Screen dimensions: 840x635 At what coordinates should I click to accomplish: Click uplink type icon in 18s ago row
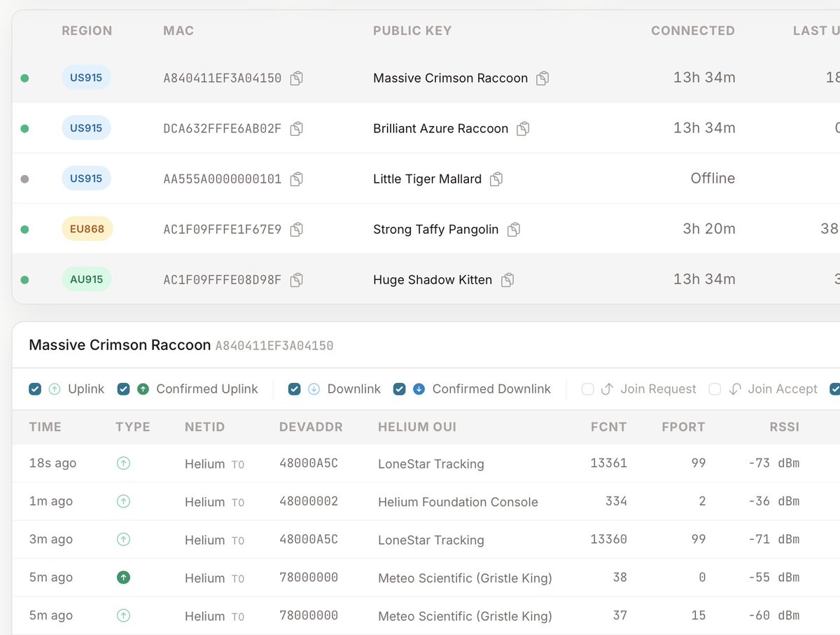[123, 463]
